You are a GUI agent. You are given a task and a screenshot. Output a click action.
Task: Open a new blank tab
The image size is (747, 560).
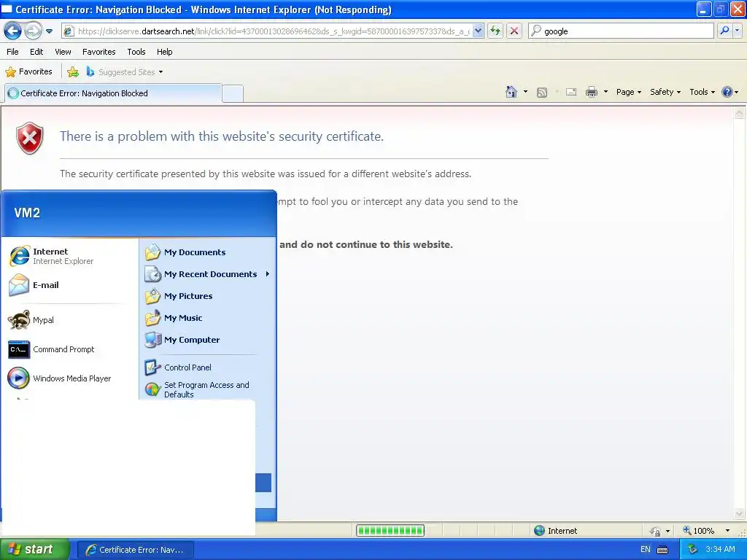[233, 93]
